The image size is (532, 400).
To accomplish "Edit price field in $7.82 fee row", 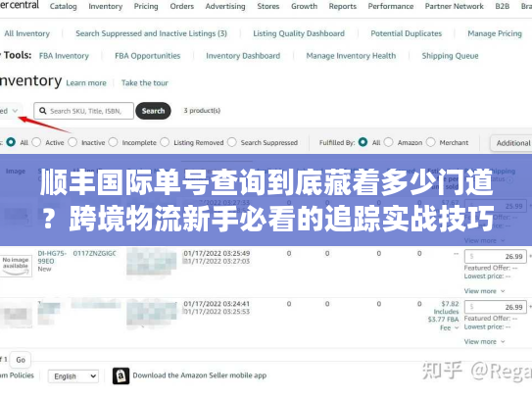I will point(496,307).
